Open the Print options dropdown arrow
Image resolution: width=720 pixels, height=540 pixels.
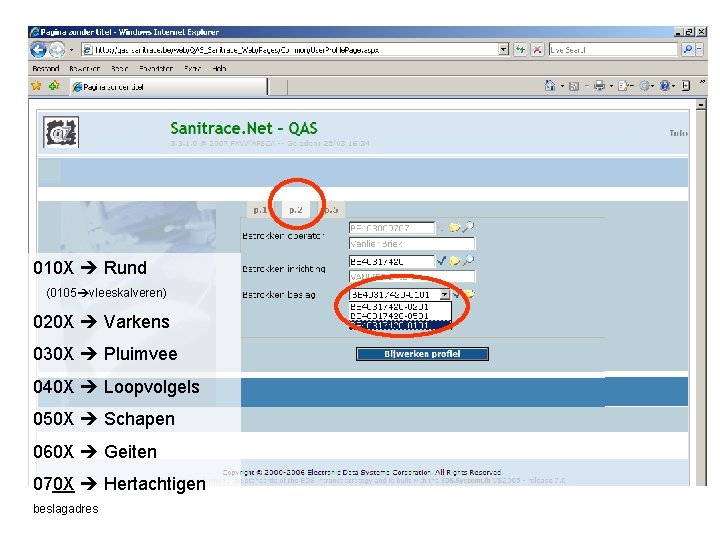[x=611, y=86]
